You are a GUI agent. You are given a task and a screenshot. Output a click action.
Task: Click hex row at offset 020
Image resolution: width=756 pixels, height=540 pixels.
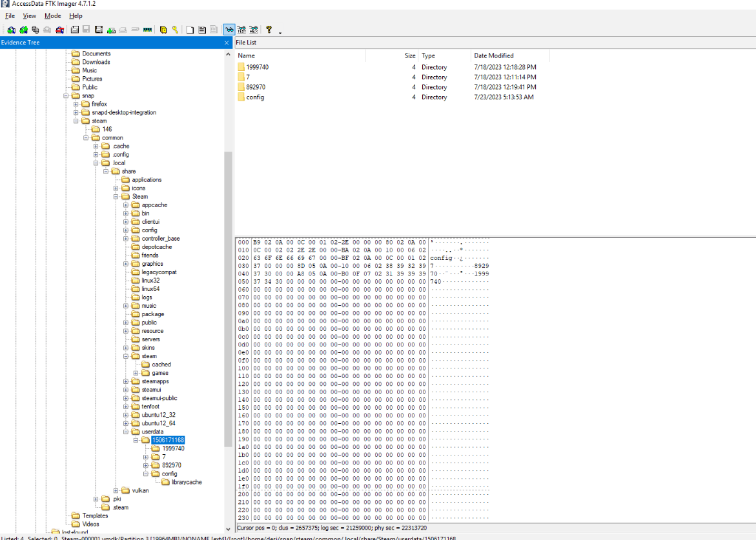pos(363,258)
